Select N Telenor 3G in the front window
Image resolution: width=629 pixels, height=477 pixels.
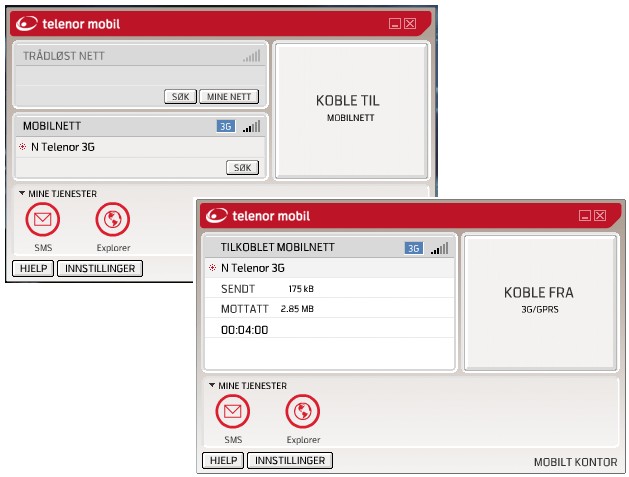(x=330, y=268)
